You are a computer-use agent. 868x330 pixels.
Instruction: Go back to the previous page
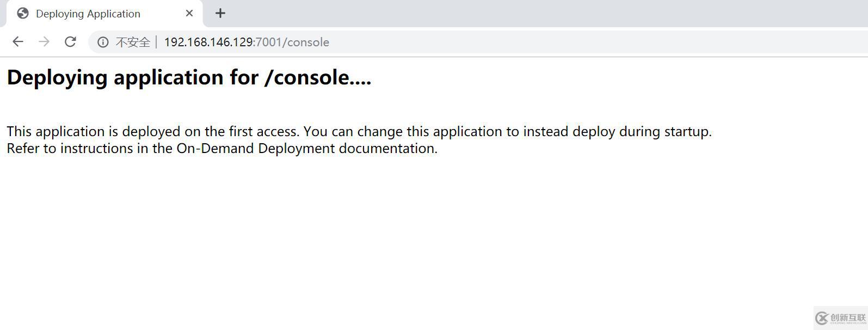(x=18, y=42)
